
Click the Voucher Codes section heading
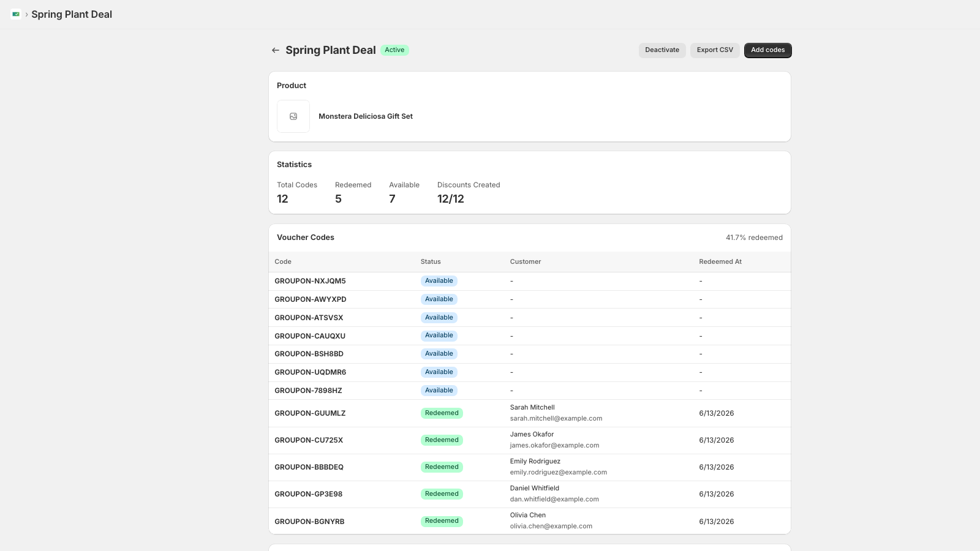[x=306, y=238]
